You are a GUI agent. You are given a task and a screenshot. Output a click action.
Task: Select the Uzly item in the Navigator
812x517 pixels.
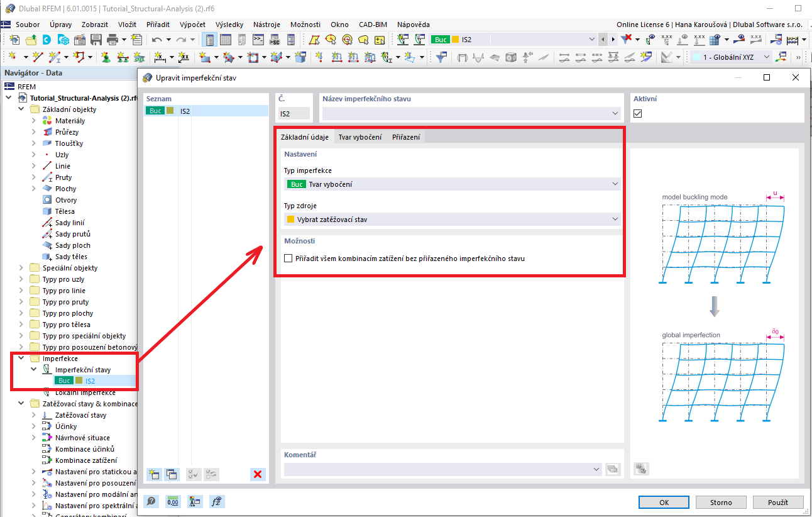pyautogui.click(x=62, y=155)
